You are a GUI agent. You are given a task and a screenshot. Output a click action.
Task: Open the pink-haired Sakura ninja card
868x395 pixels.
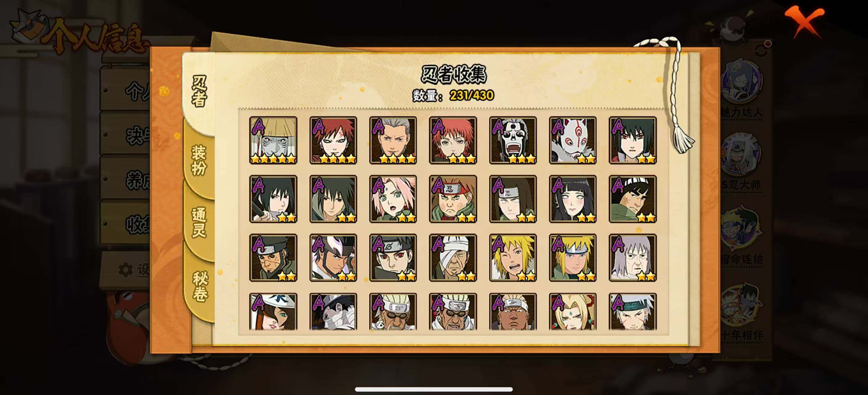(393, 199)
